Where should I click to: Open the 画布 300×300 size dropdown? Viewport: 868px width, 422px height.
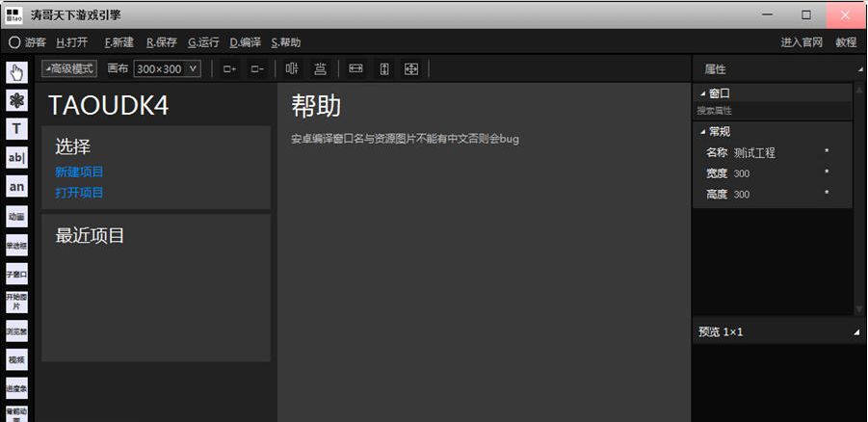pyautogui.click(x=168, y=68)
